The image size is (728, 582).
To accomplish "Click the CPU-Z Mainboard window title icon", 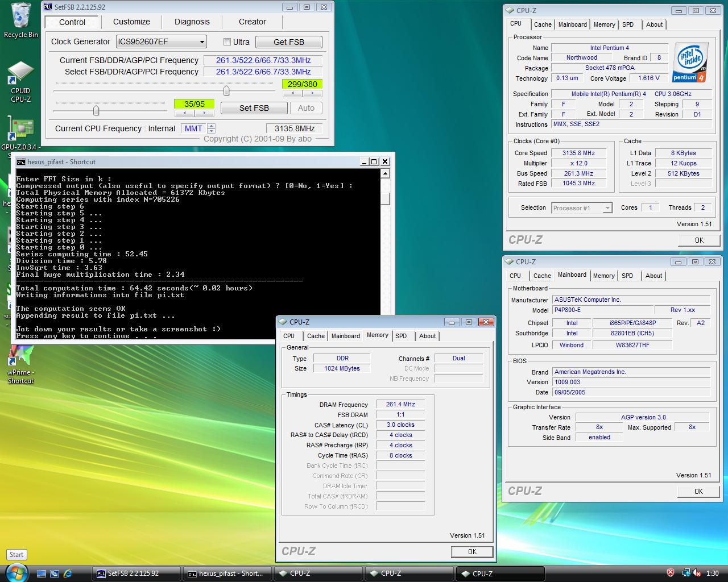I will click(x=510, y=262).
